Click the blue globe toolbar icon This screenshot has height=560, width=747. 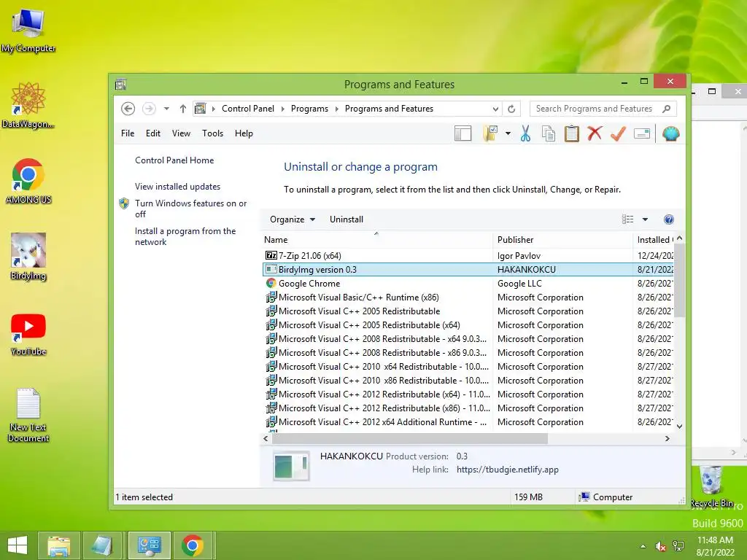(671, 134)
